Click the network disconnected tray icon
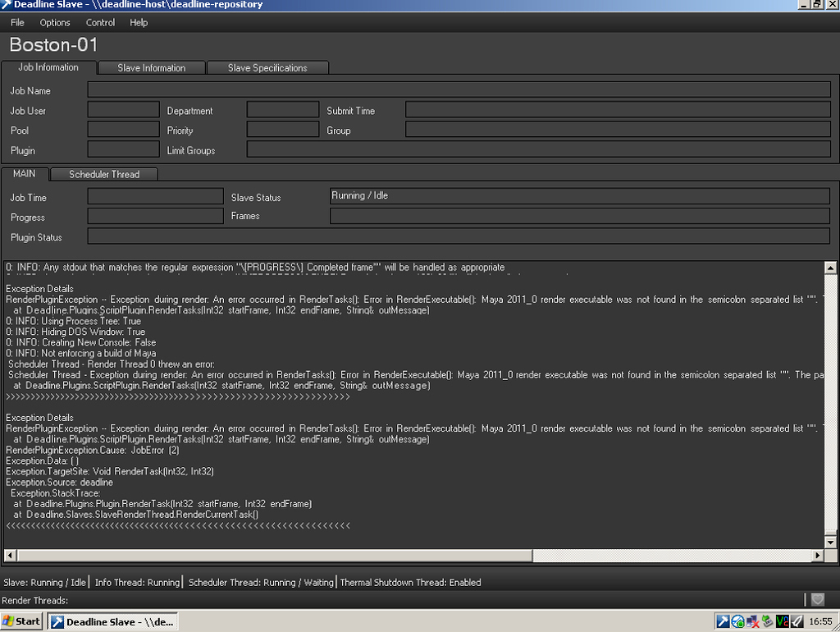The width and height of the screenshot is (840, 632). pyautogui.click(x=751, y=621)
